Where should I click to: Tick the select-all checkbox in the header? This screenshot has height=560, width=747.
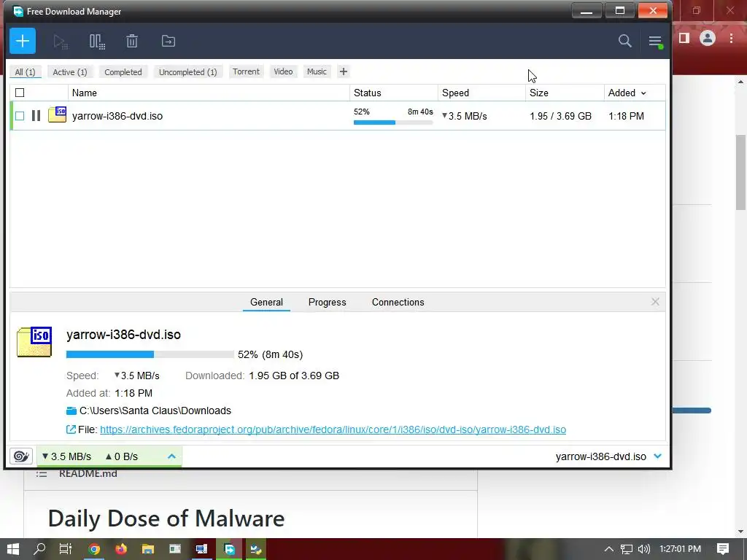tap(20, 93)
